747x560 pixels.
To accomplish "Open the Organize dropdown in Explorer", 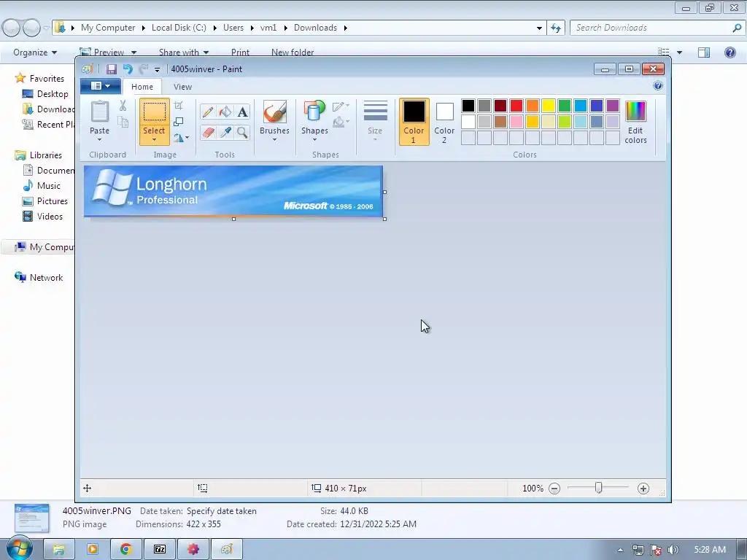I will point(35,52).
